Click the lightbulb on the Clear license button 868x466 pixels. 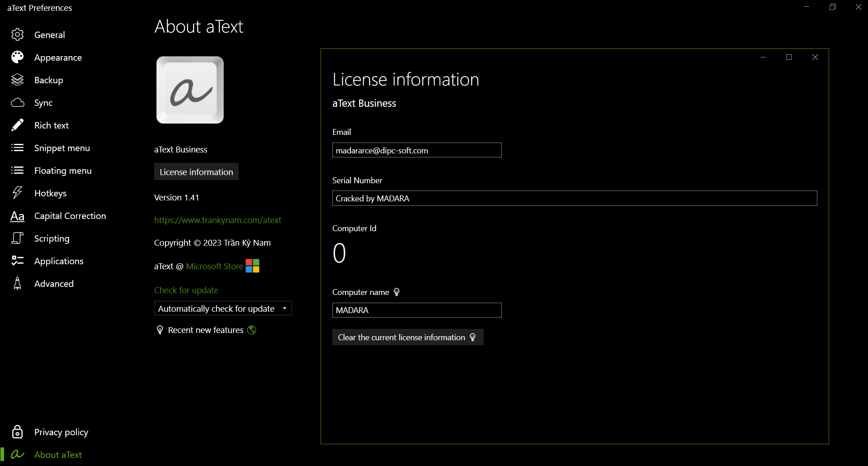point(472,337)
